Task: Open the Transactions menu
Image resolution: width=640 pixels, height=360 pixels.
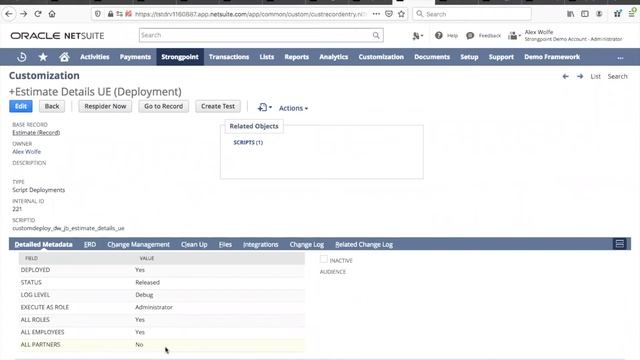Action: coord(229,57)
